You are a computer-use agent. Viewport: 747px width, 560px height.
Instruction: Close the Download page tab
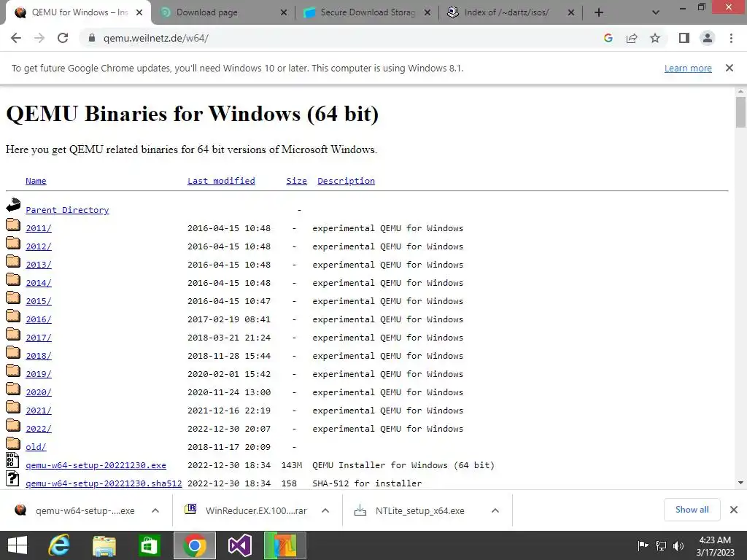tap(284, 12)
